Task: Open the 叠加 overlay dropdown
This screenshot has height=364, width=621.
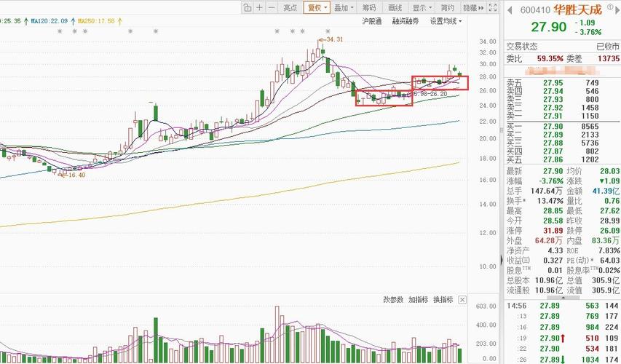Action: 344,7
